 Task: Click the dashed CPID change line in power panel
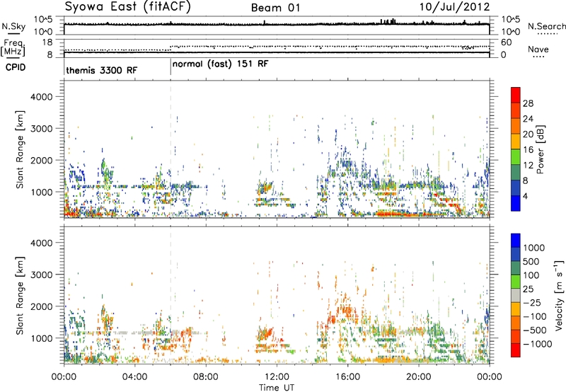(x=171, y=149)
